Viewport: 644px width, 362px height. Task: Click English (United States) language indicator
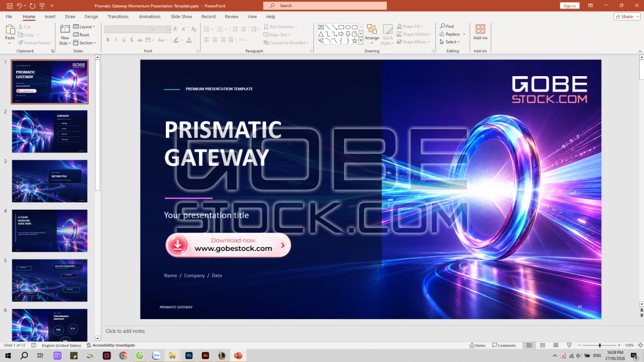tap(62, 345)
